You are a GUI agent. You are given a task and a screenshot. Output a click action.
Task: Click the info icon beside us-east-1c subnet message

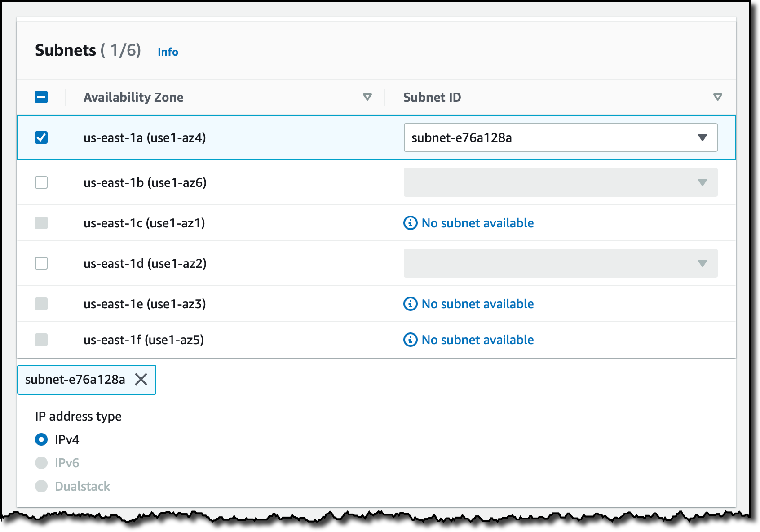tap(410, 223)
